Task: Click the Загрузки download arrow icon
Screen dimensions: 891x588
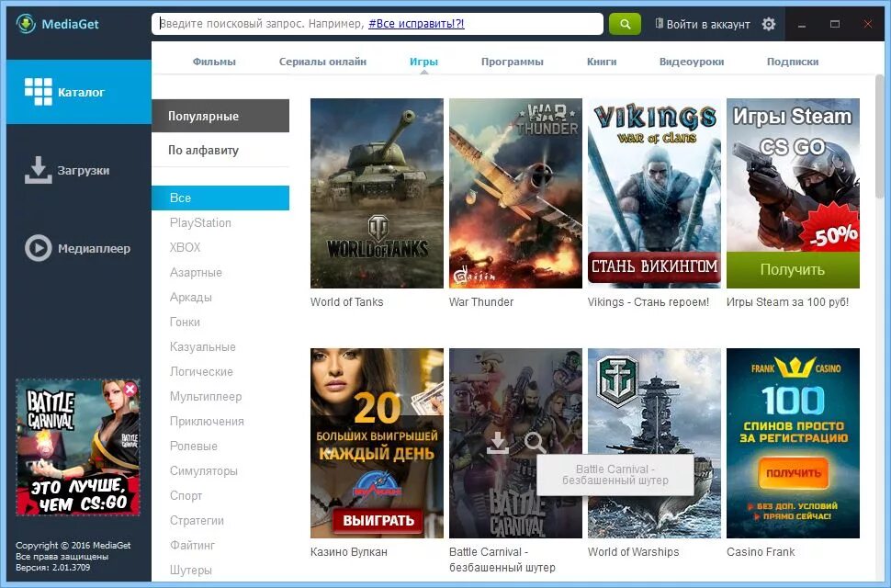Action: coord(38,170)
